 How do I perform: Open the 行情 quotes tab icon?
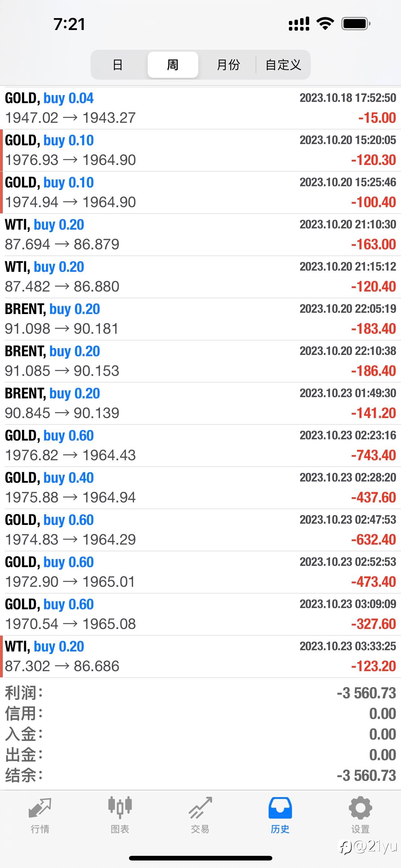click(x=40, y=808)
